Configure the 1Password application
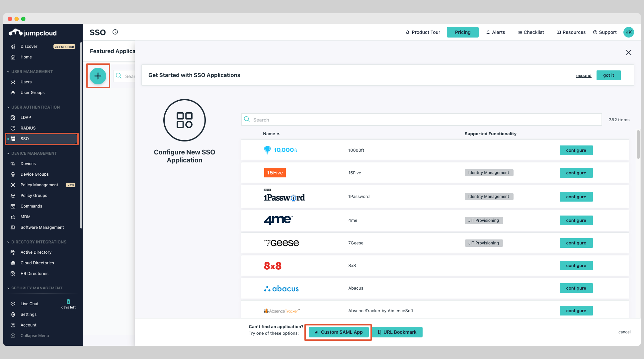644x359 pixels. (x=576, y=197)
